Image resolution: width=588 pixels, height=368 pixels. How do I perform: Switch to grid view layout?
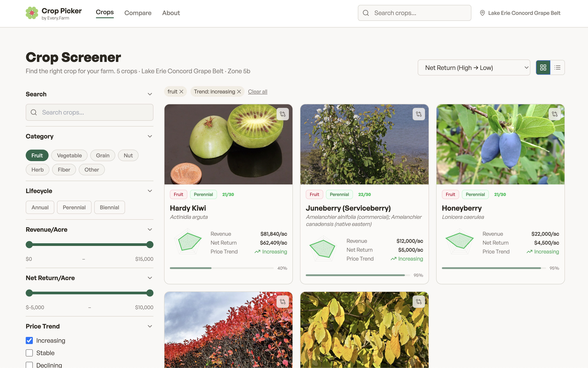543,67
